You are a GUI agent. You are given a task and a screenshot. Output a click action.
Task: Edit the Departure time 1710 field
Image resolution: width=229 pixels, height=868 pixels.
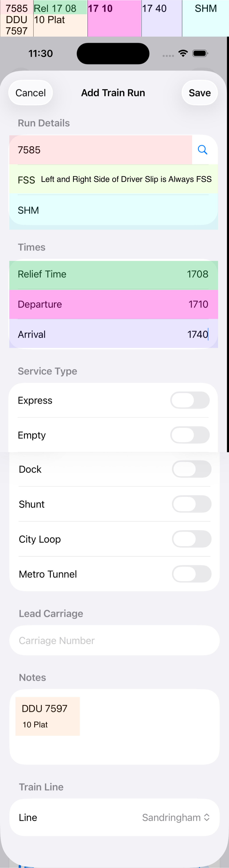pos(113,304)
